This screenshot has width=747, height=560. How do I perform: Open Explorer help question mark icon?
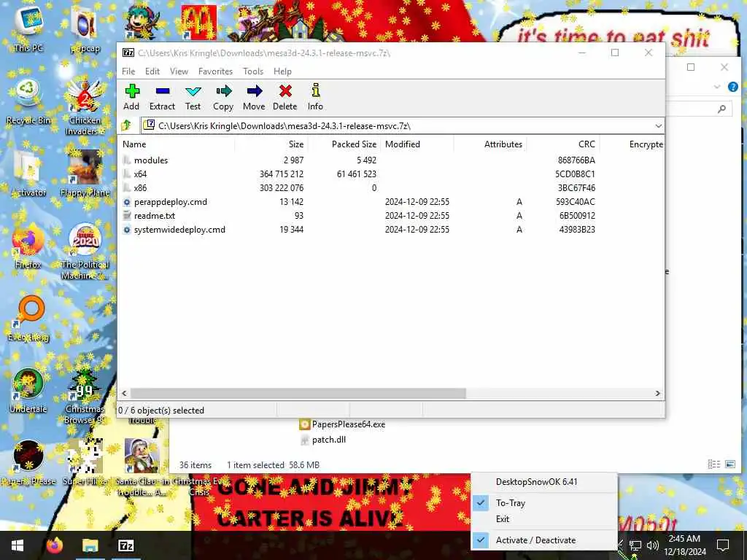coord(732,87)
